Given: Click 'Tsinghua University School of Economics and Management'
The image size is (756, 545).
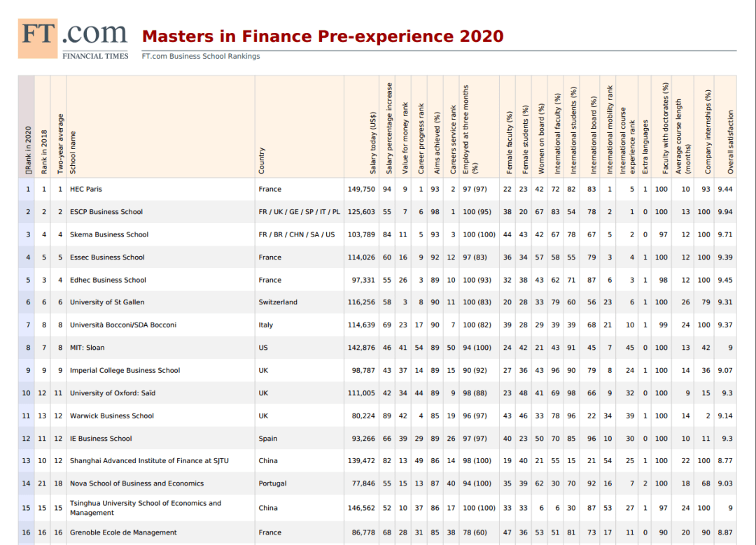Looking at the screenshot, I should point(146,508).
